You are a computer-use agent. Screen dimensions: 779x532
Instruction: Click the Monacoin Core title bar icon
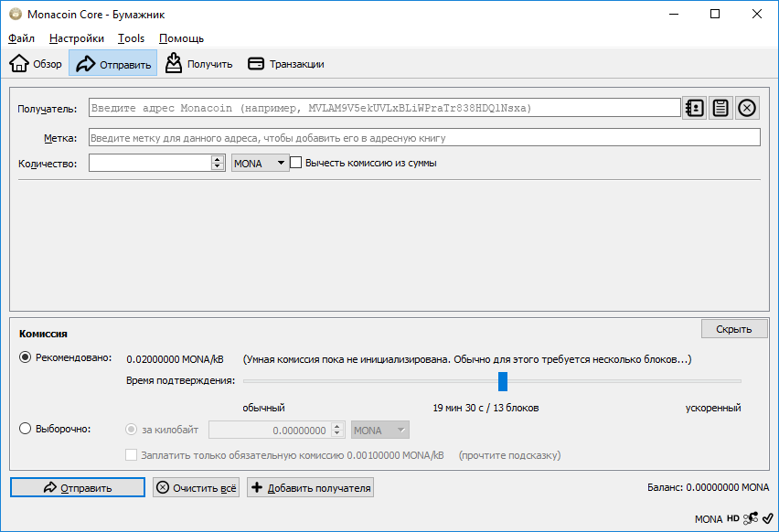coord(16,14)
